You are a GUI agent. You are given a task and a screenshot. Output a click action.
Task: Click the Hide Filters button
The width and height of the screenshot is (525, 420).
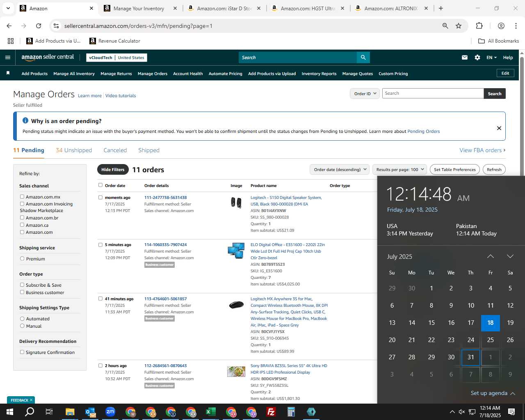click(x=113, y=169)
